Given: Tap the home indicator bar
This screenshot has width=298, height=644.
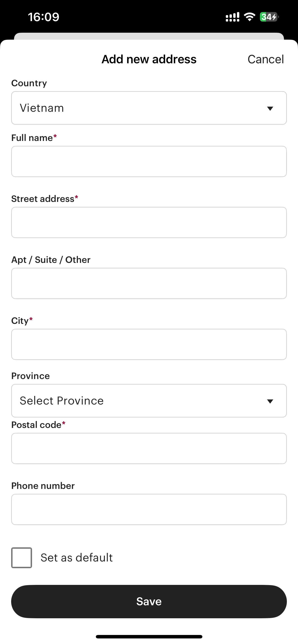Looking at the screenshot, I should 149,637.
